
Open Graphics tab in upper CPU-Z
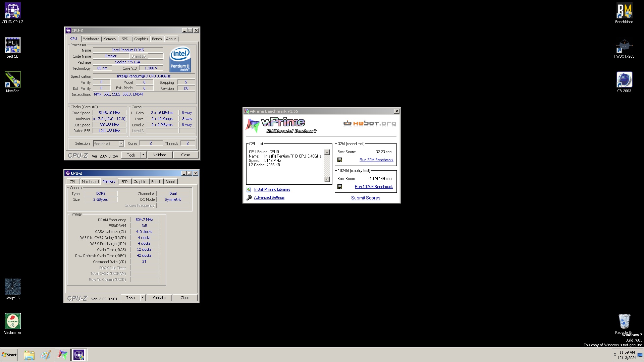(141, 39)
